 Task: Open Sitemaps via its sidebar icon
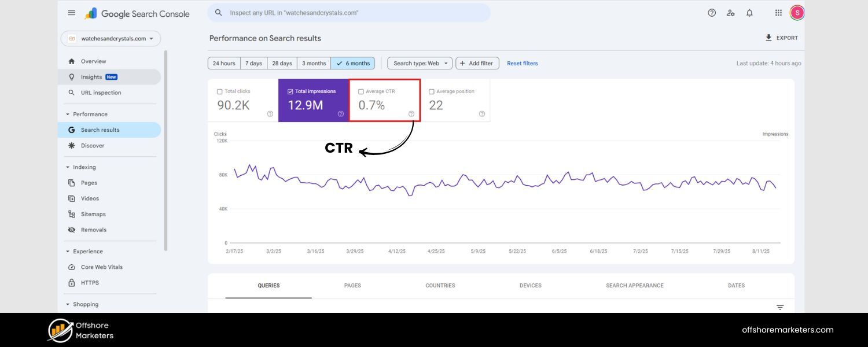tap(71, 213)
